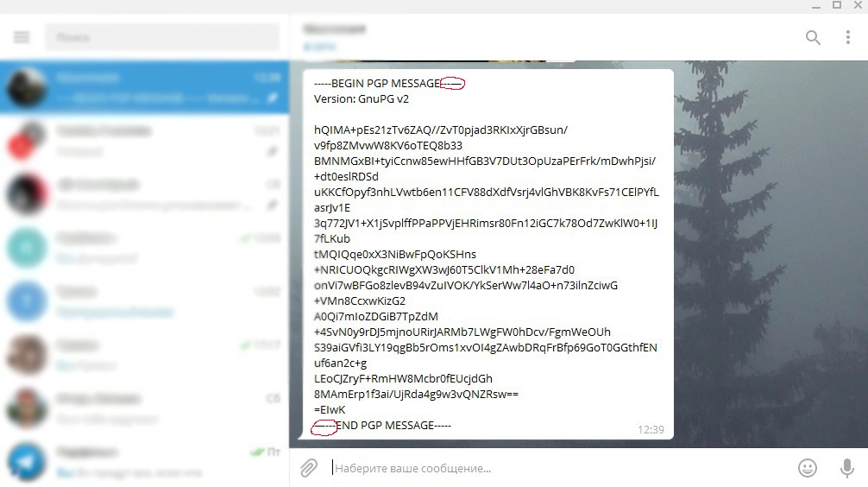
Task: Open the chat with teal round avatar
Action: (x=144, y=248)
